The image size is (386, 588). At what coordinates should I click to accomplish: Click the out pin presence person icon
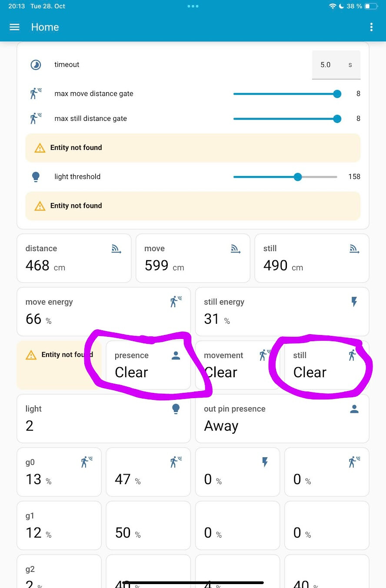pos(354,409)
